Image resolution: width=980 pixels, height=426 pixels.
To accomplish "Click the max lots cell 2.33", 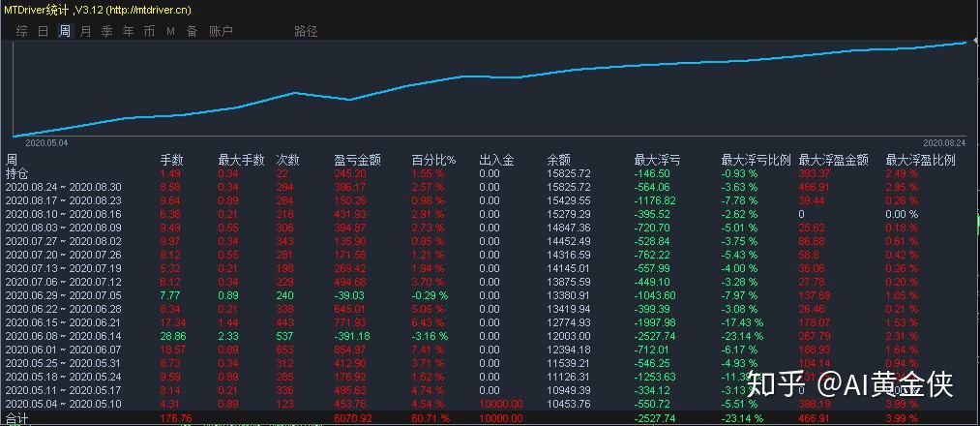I will [x=228, y=336].
